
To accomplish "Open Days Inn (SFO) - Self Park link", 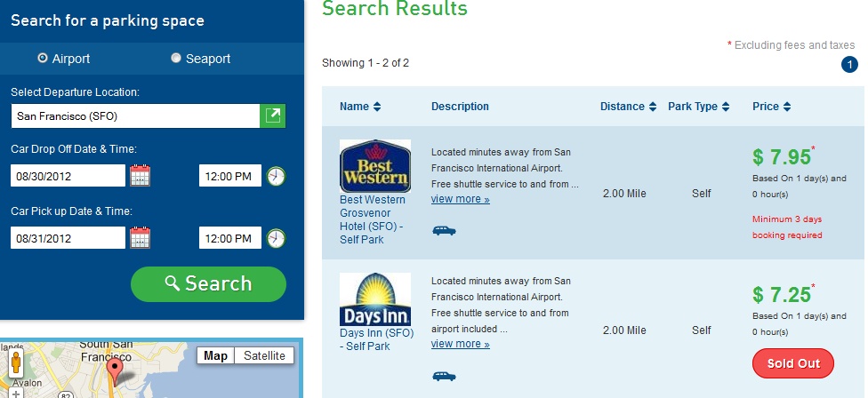I will click(376, 339).
